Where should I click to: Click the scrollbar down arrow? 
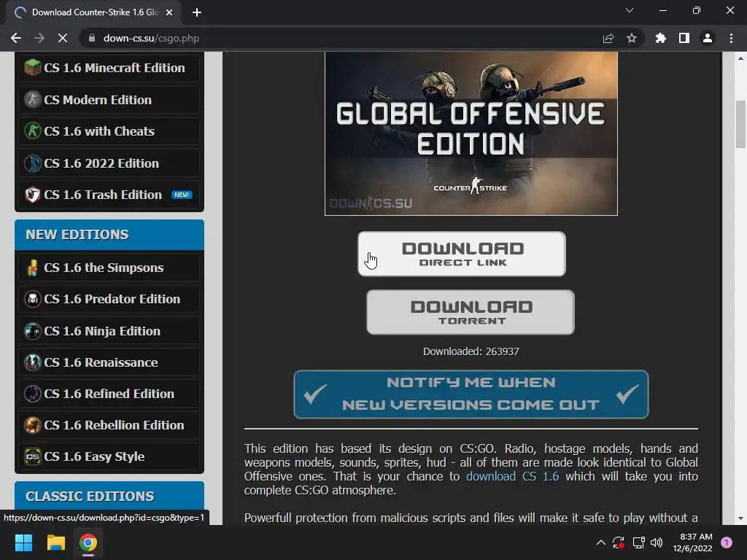[x=740, y=518]
